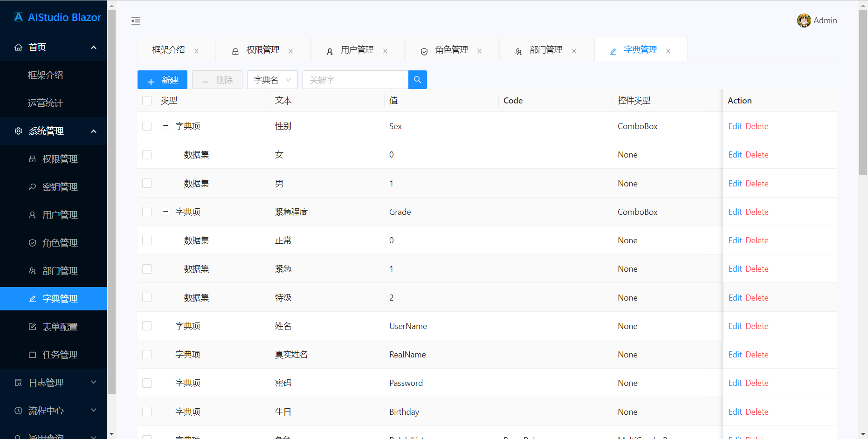Tick the select-all checkbox in table header

147,101
